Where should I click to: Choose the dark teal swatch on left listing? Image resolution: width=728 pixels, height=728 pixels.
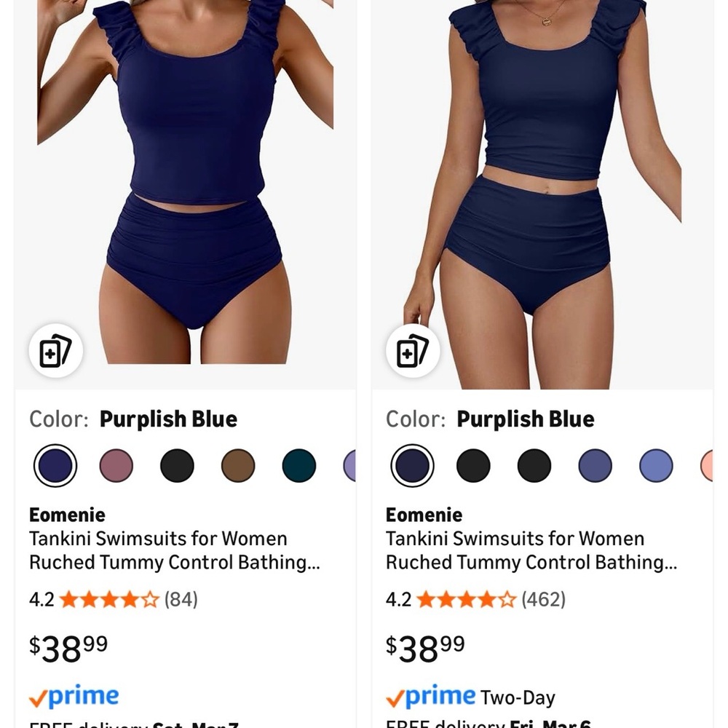tap(298, 464)
